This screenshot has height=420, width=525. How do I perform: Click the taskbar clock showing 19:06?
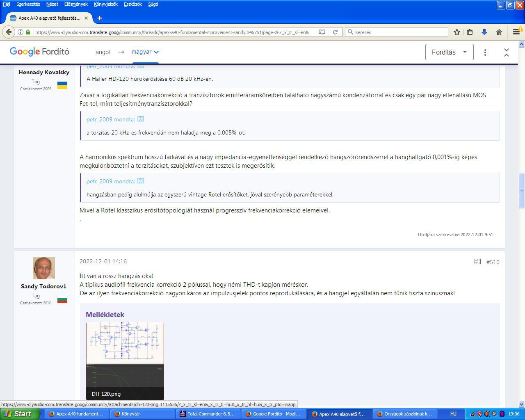click(514, 414)
